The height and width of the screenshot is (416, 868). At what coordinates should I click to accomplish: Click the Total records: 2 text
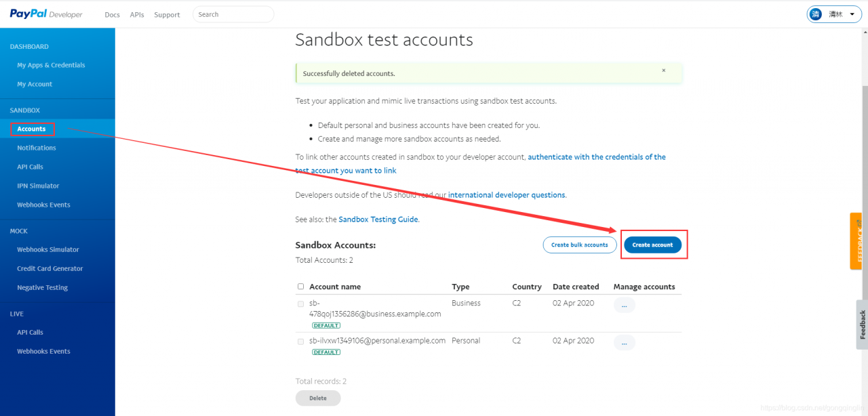click(x=321, y=381)
